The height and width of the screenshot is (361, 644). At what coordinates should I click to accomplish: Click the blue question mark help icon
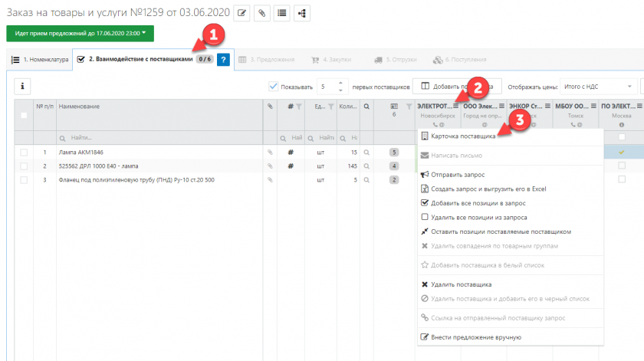tap(224, 60)
